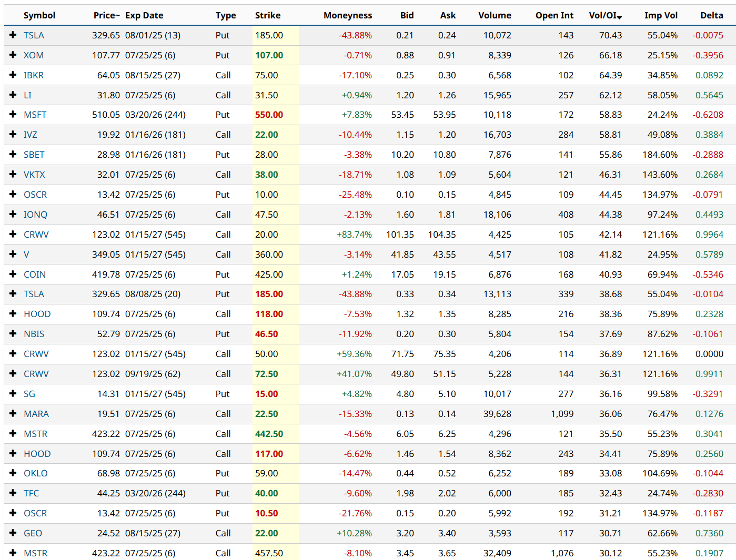This screenshot has width=736, height=560.
Task: Sort by Type column header
Action: (x=226, y=15)
